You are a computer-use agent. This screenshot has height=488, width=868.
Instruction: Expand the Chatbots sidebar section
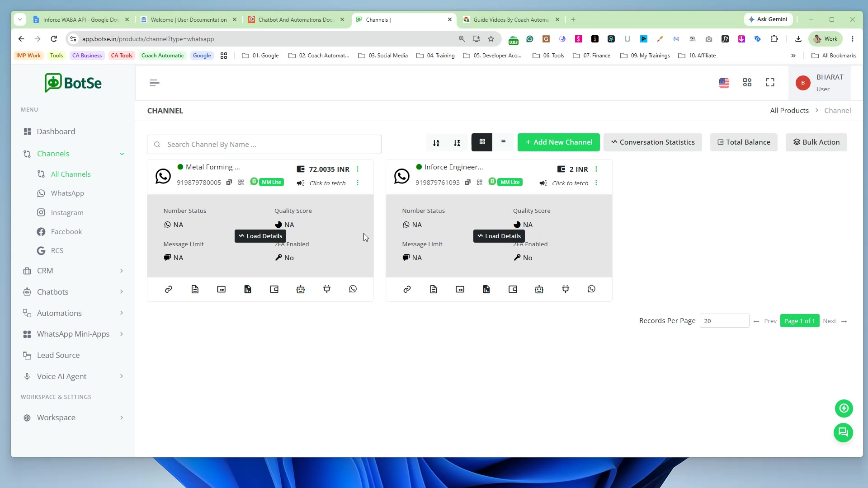click(73, 292)
